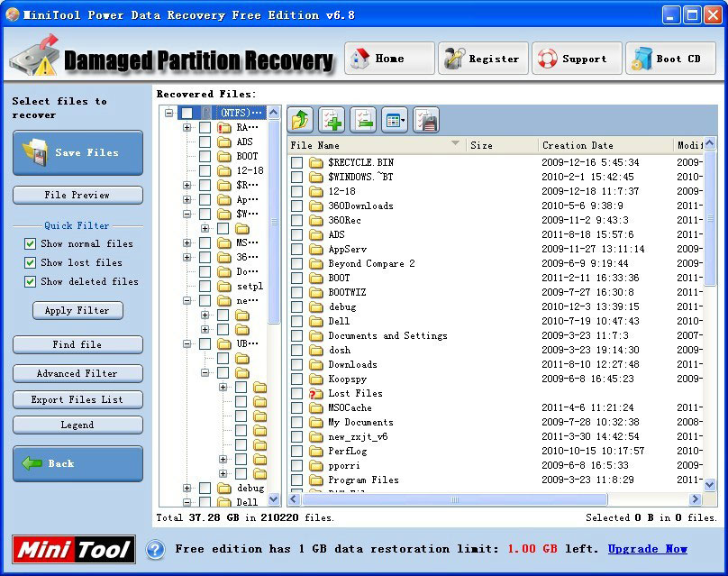Click the save checked files floppy icon
Image resolution: width=728 pixels, height=576 pixels.
[426, 120]
